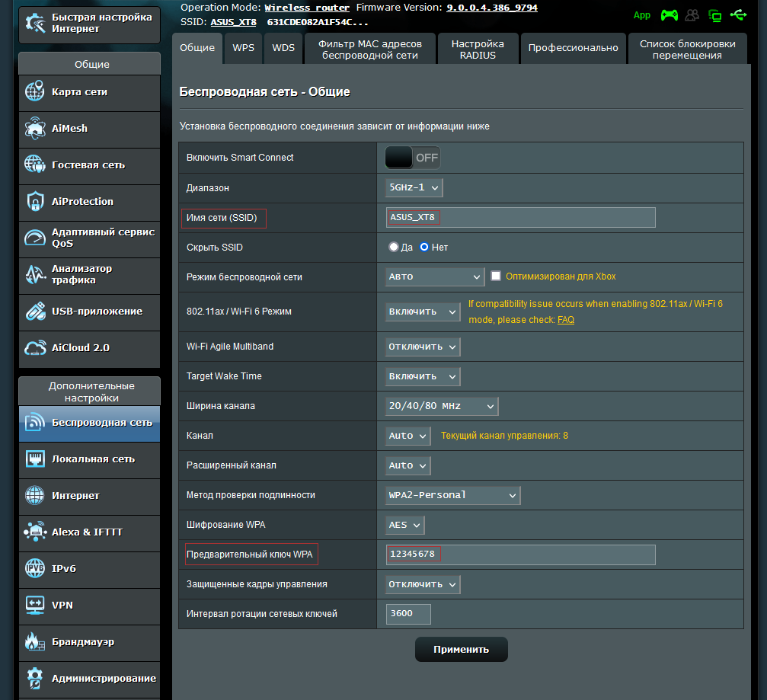The width and height of the screenshot is (767, 700).
Task: Switch to the Профессионально tab
Action: pos(574,48)
